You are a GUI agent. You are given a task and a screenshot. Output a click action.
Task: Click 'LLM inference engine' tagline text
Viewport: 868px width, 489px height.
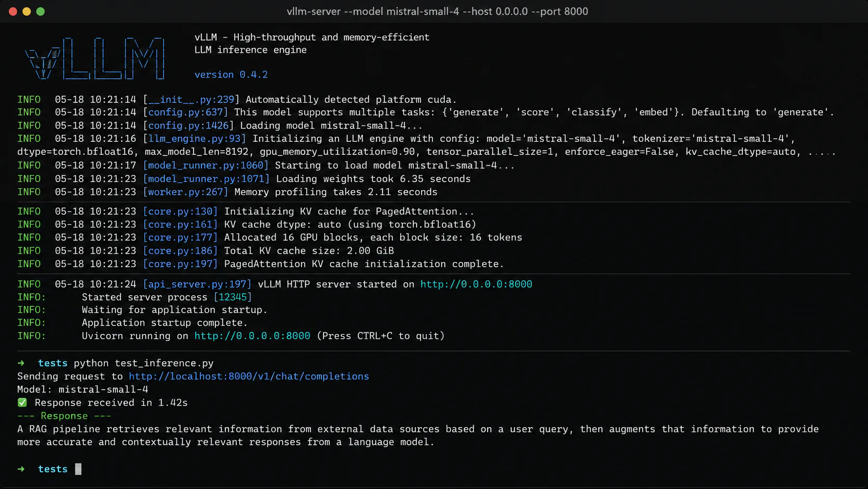point(250,50)
